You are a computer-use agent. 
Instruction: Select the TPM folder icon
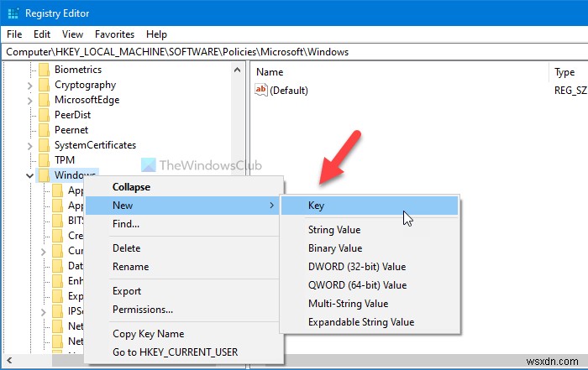pyautogui.click(x=45, y=160)
